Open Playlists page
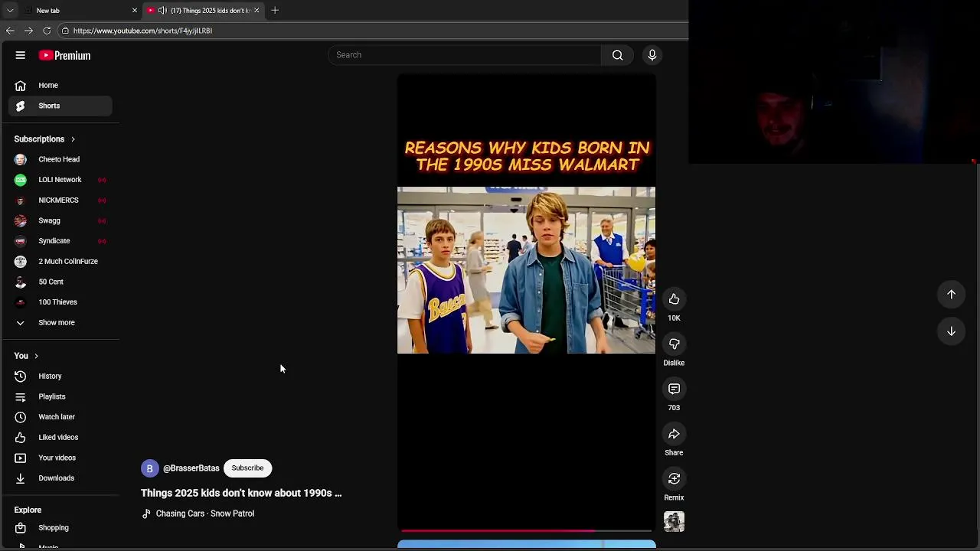Image resolution: width=980 pixels, height=551 pixels. tap(60, 396)
